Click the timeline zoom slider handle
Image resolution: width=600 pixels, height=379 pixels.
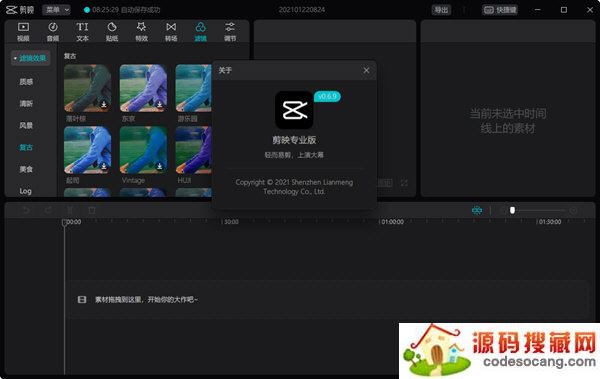pos(512,210)
